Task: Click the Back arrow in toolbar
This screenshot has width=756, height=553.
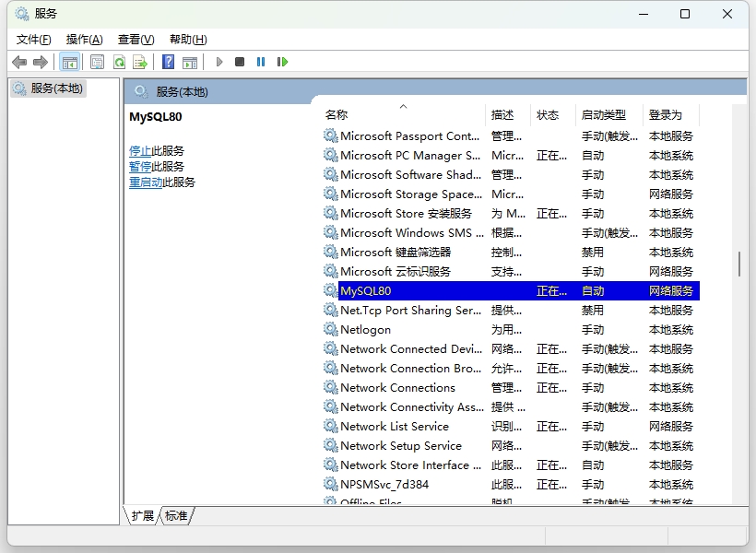Action: point(19,62)
